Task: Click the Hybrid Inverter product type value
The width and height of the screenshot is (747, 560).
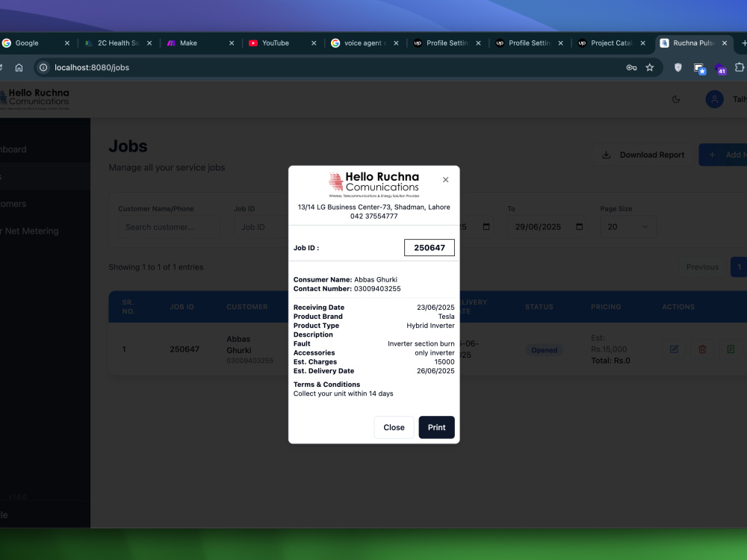Action: 430,326
